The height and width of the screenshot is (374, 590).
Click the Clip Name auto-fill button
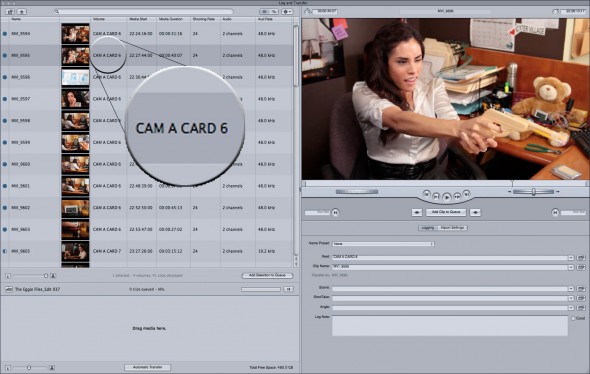tap(581, 267)
